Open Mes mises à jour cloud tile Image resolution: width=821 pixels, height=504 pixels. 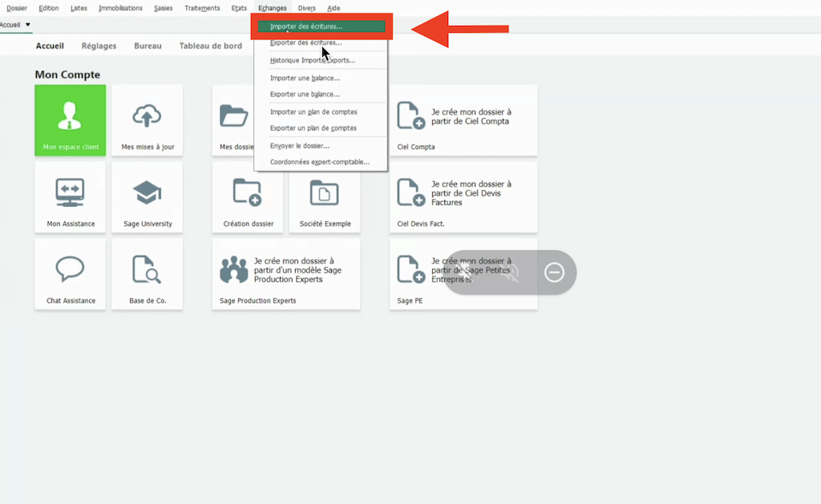click(148, 120)
